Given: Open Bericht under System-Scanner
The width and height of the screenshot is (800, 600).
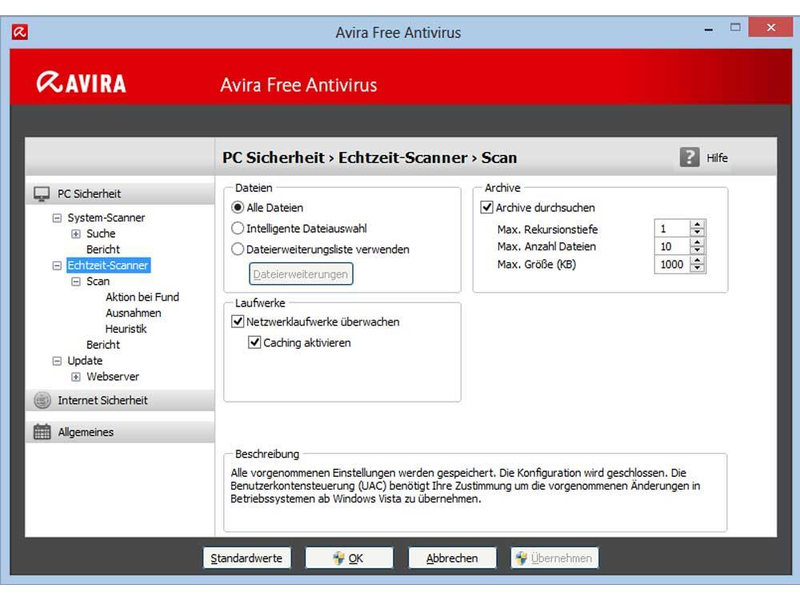Looking at the screenshot, I should point(103,249).
